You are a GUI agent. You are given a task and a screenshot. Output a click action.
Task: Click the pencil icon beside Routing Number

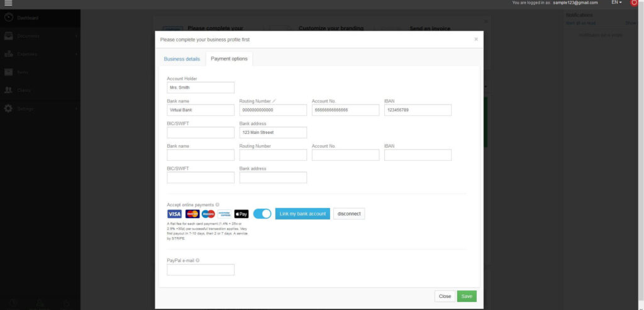tap(274, 101)
